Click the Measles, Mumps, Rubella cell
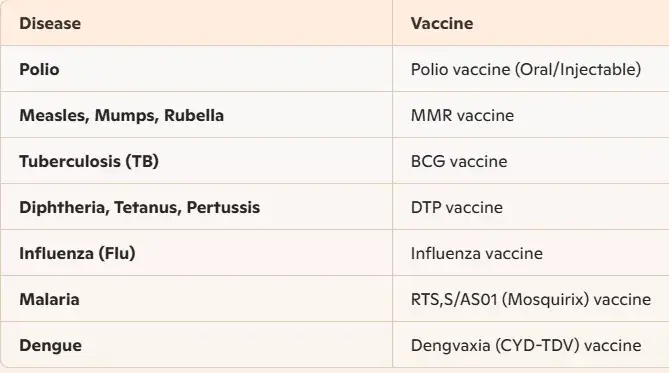The width and height of the screenshot is (669, 373). pos(196,115)
